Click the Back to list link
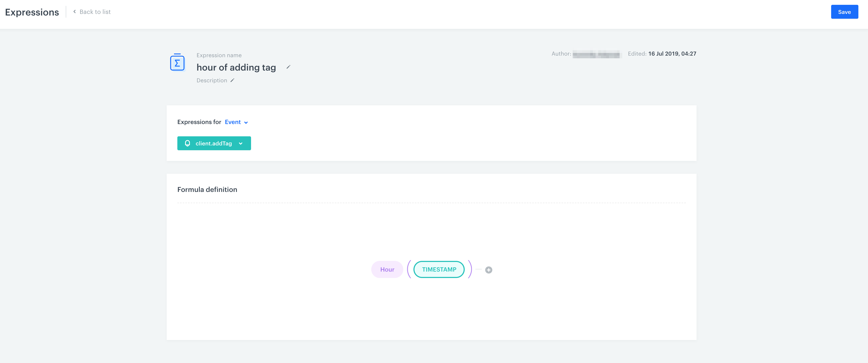Image resolution: width=868 pixels, height=363 pixels. (95, 12)
